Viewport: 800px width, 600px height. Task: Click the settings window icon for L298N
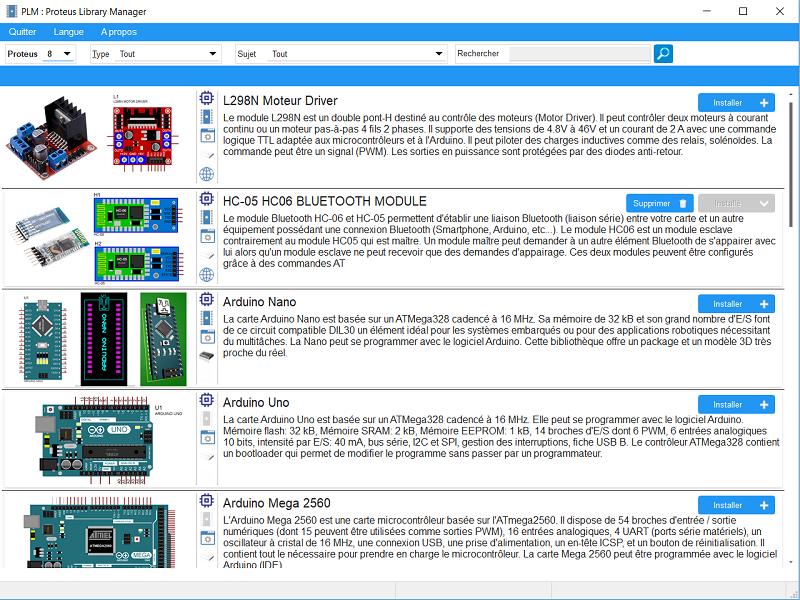pos(207,135)
